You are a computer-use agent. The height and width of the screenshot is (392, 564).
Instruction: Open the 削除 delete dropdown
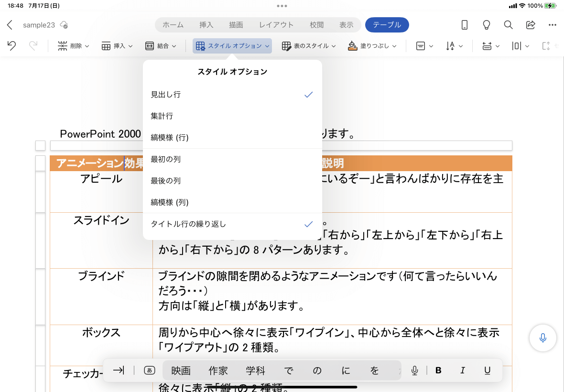point(74,46)
